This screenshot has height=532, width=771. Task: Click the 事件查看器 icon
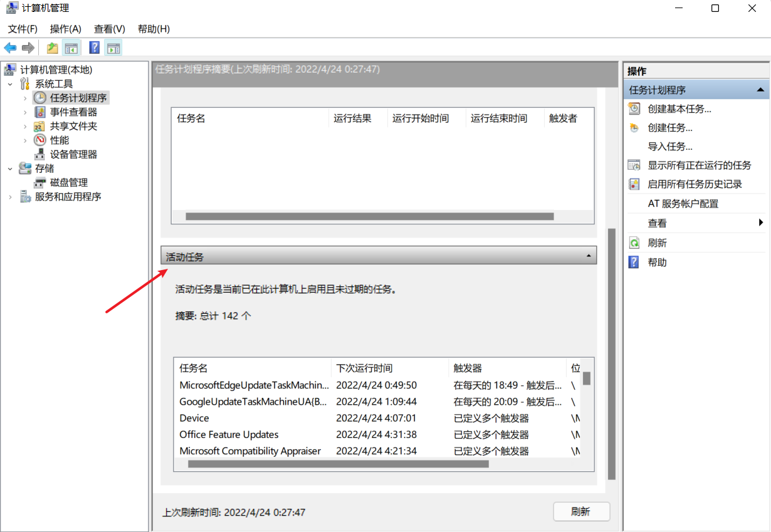pos(39,112)
